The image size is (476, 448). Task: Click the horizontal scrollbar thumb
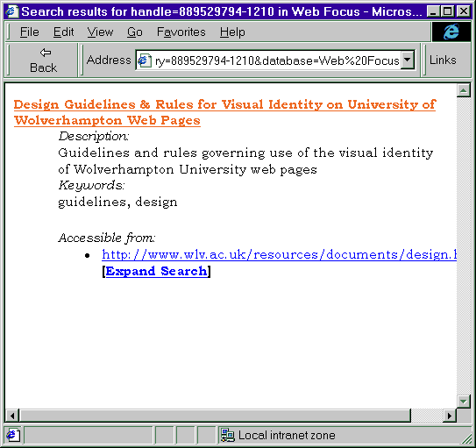pyautogui.click(x=215, y=416)
